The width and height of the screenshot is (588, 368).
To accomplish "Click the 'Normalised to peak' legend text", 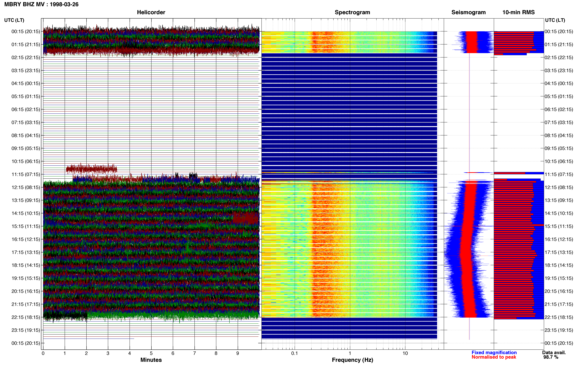I will click(x=494, y=357).
